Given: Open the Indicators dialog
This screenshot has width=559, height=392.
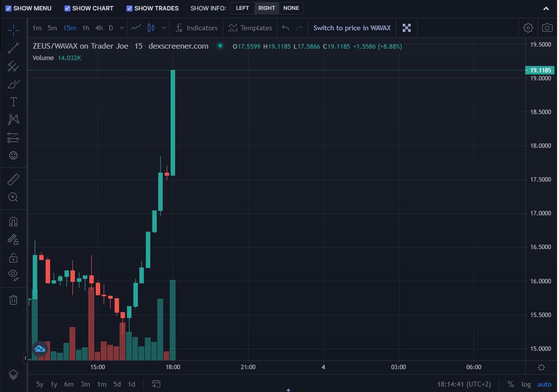Looking at the screenshot, I should (x=196, y=28).
